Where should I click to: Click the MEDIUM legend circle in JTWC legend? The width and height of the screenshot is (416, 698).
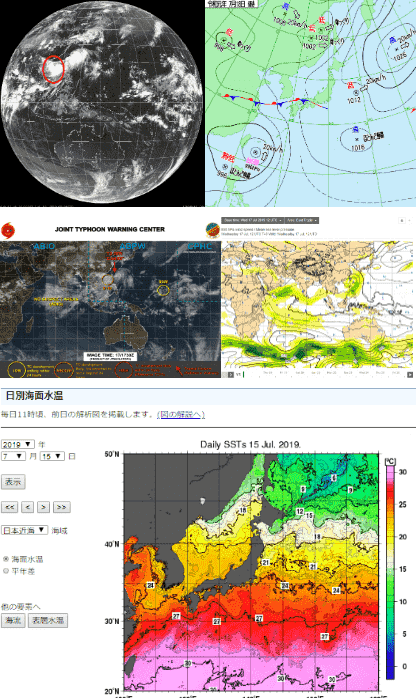[x=64, y=370]
